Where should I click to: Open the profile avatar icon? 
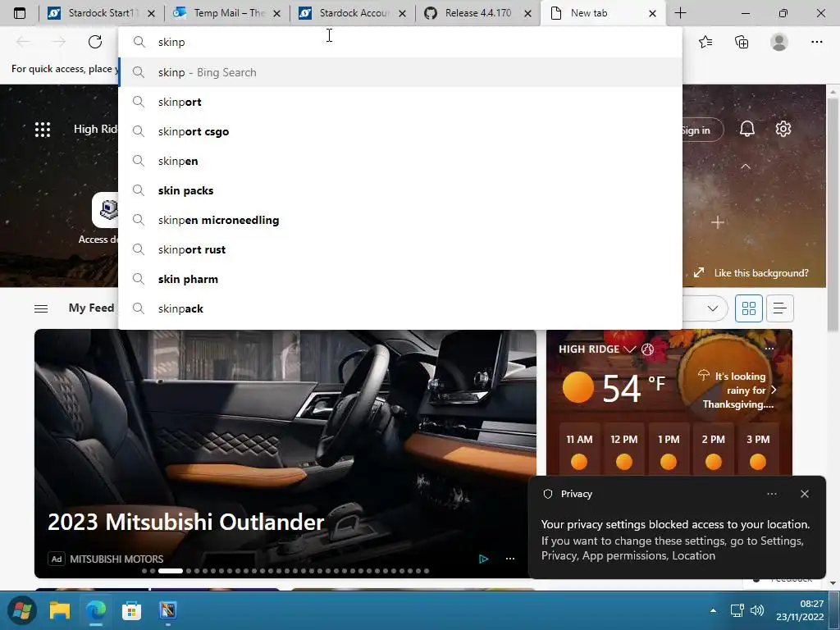pyautogui.click(x=779, y=42)
